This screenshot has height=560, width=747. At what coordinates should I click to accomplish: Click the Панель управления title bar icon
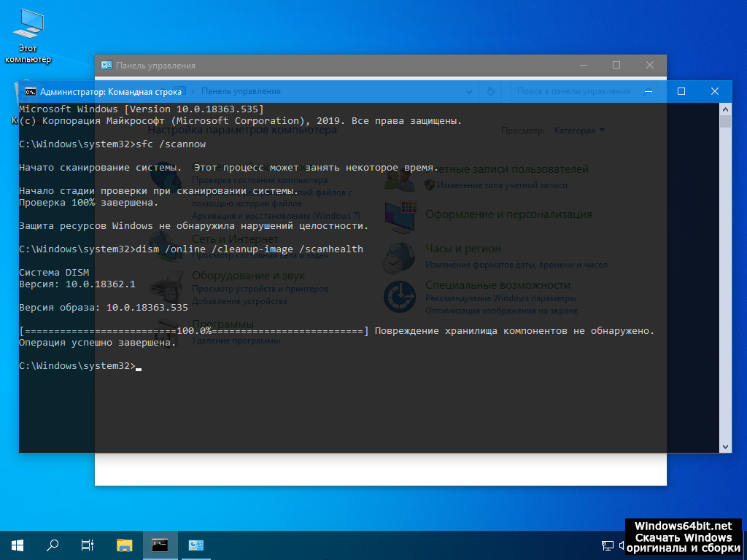coord(107,66)
